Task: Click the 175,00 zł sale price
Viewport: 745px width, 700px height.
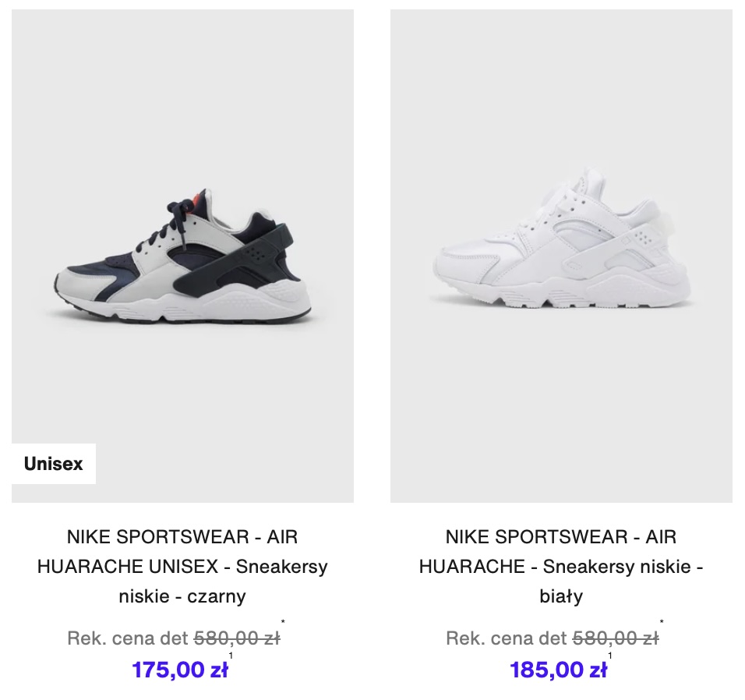Action: coord(179,670)
